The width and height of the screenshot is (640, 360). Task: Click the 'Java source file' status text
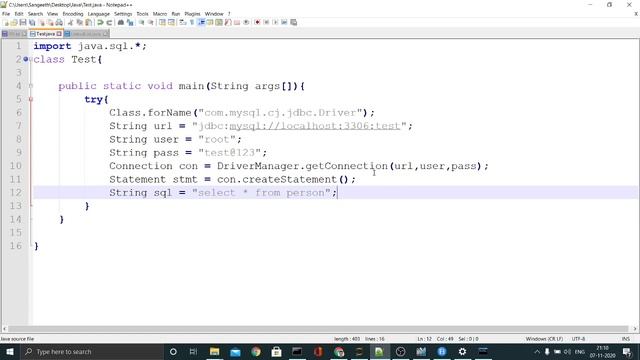coord(17,339)
